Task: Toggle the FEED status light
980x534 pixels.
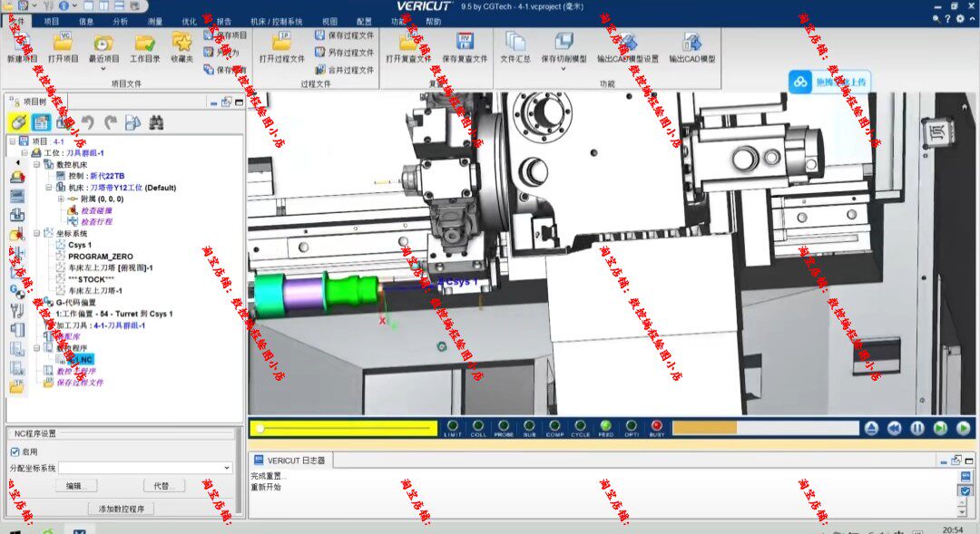Action: pos(605,426)
